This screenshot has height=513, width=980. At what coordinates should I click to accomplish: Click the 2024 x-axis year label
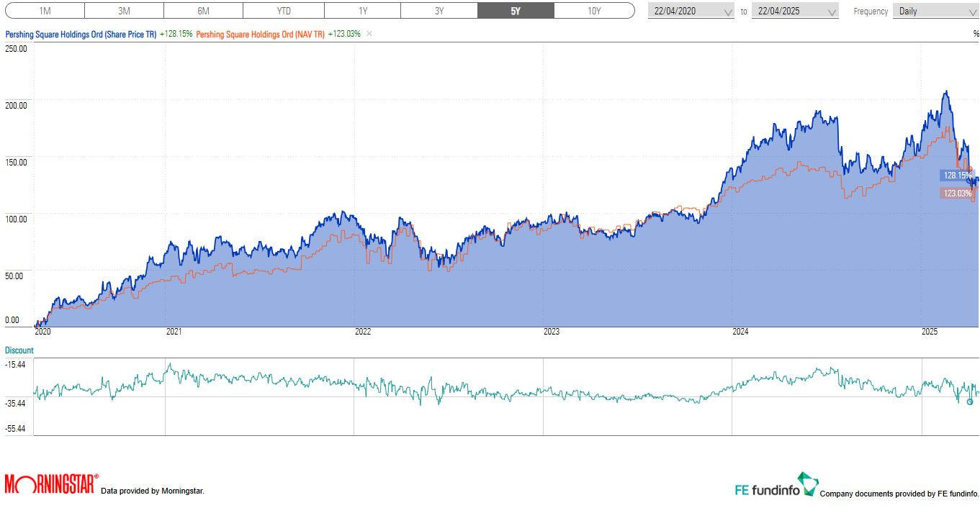coord(740,332)
